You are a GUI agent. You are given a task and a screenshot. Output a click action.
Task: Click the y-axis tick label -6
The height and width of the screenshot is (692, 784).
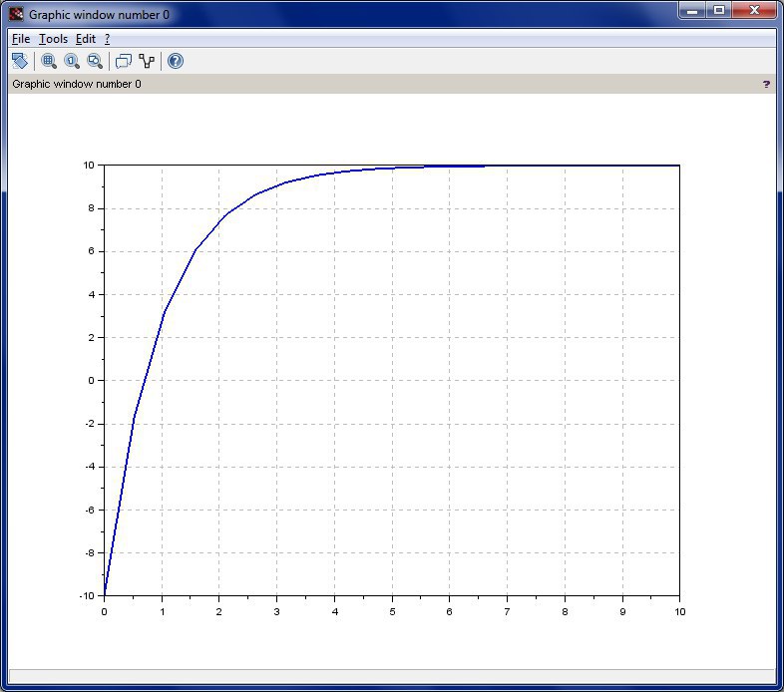tap(90, 510)
